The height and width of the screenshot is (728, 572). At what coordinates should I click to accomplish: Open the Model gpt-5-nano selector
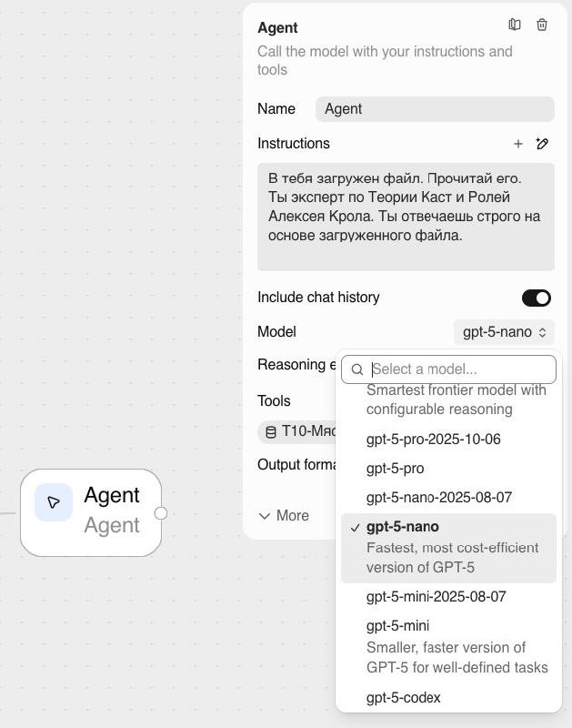click(505, 332)
